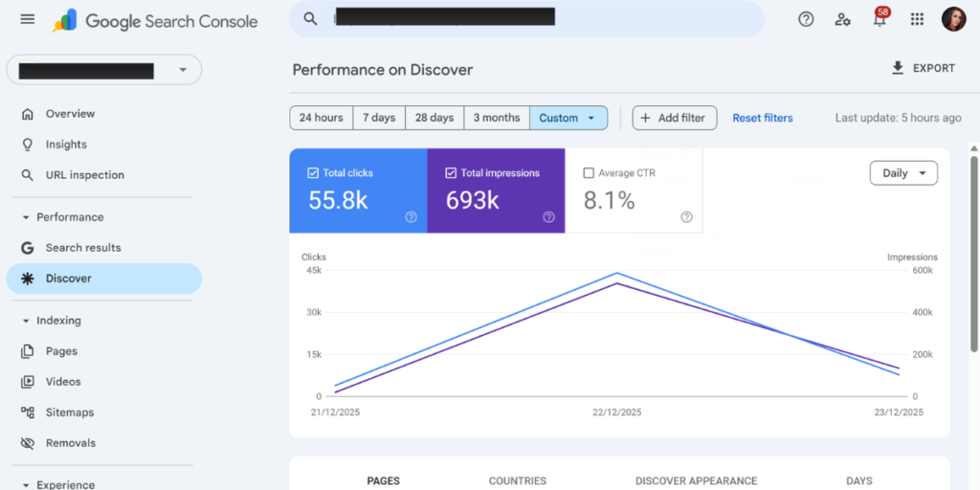Uncheck the Total clicks checkbox

(313, 173)
